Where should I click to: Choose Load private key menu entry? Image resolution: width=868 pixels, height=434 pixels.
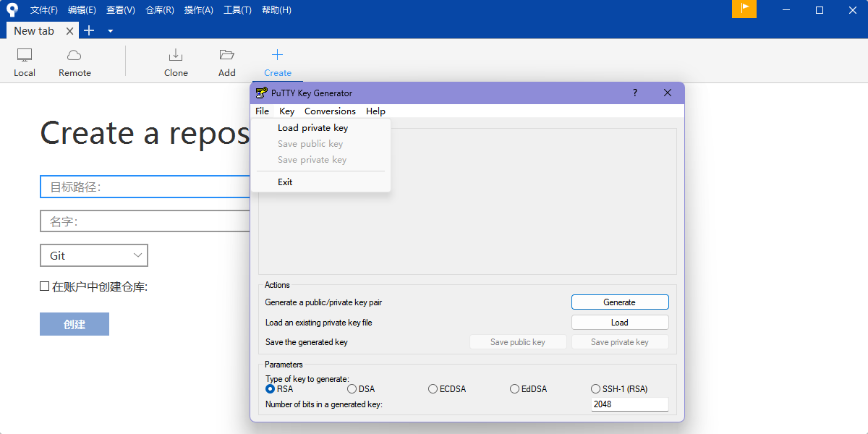(x=312, y=128)
